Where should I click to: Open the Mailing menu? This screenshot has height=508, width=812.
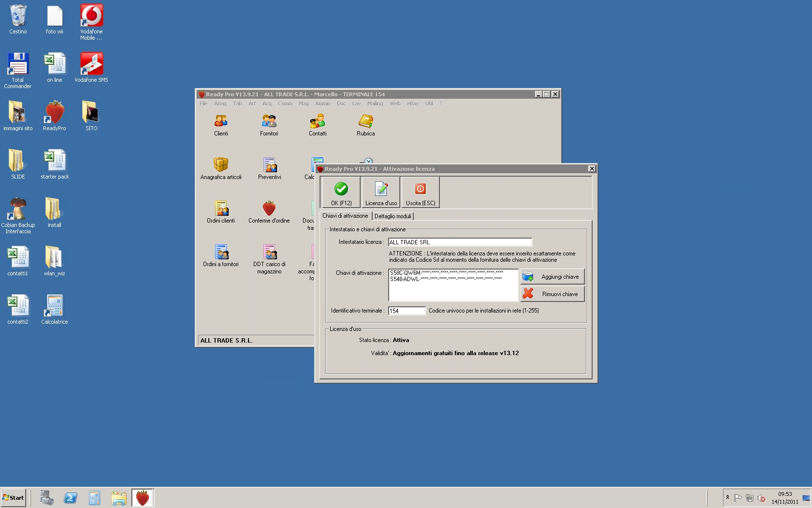pos(375,104)
